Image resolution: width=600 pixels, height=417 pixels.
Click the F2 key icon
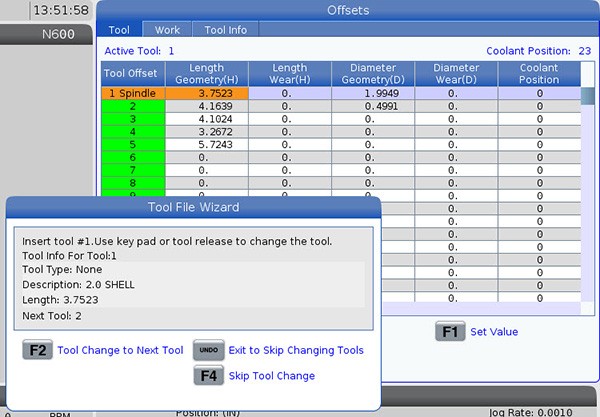coord(38,350)
